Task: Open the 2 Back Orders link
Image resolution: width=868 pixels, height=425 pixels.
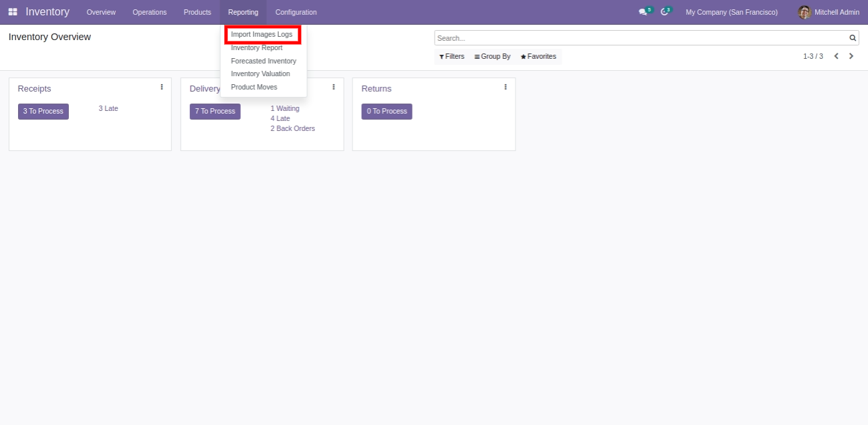Action: (x=292, y=129)
